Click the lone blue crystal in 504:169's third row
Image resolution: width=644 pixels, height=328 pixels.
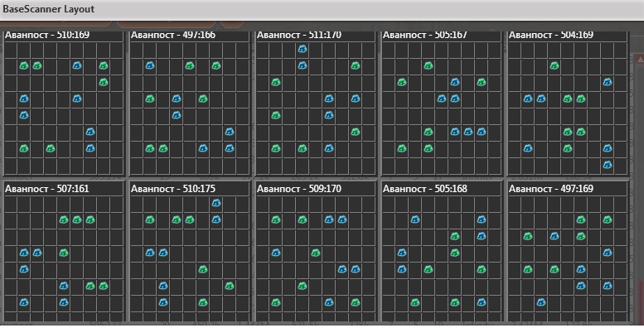point(608,82)
